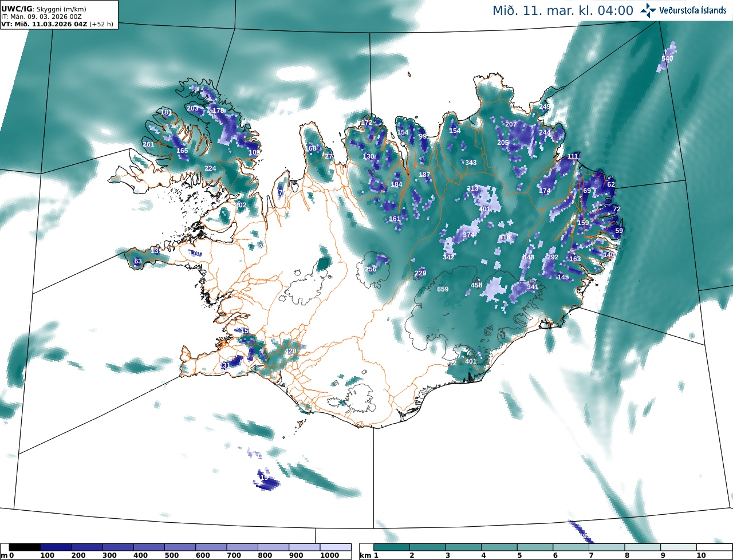Click the visibility value 63 on Snæfellsnes
This screenshot has width=733, height=560.
pyautogui.click(x=137, y=261)
